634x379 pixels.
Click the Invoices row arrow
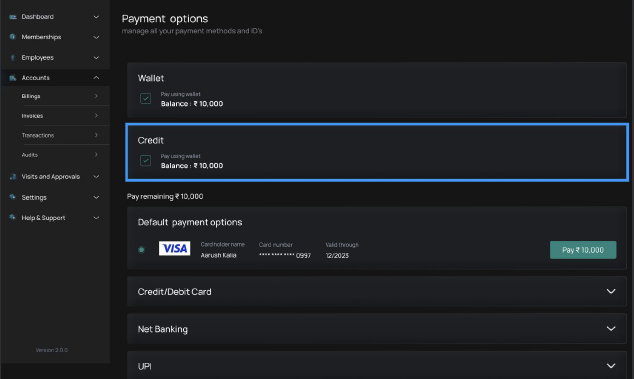(x=96, y=115)
